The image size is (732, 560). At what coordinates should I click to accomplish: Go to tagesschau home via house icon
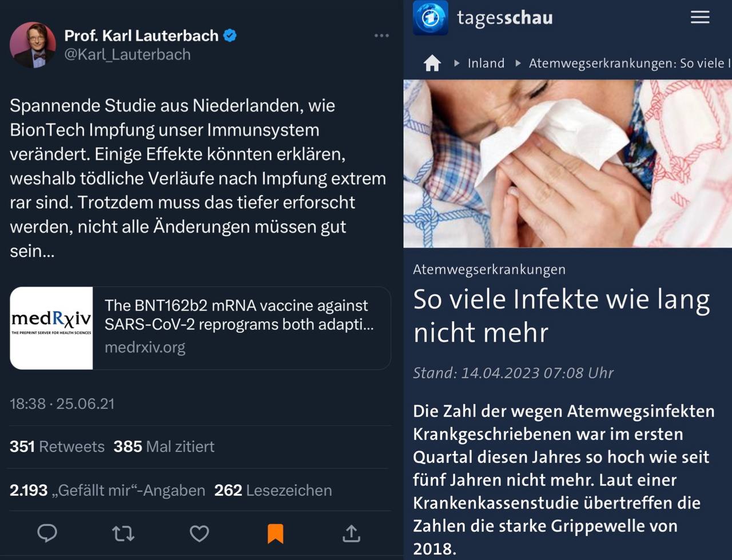[x=432, y=63]
